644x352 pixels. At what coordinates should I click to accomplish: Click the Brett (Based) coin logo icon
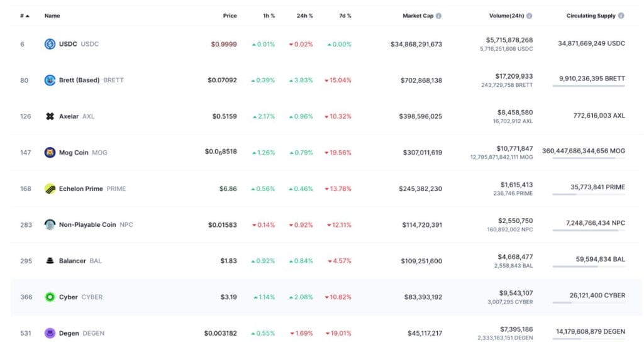50,80
